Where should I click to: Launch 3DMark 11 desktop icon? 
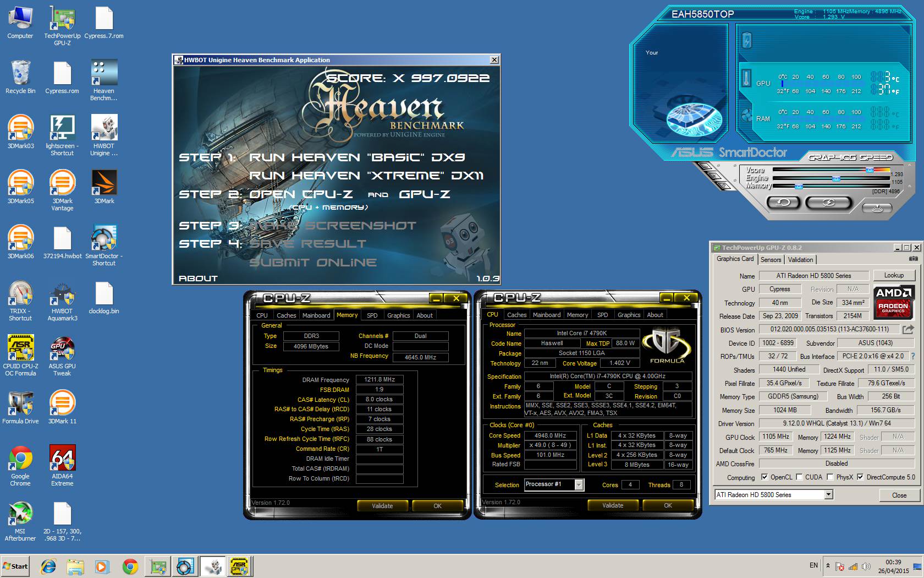[62, 408]
